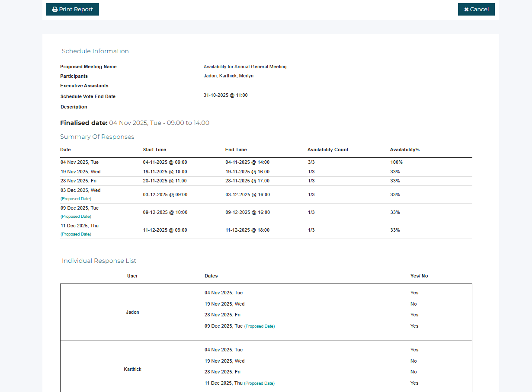The image size is (532, 392).
Task: Click summary row date '03 Dec 2025, Wed'
Action: point(80,190)
